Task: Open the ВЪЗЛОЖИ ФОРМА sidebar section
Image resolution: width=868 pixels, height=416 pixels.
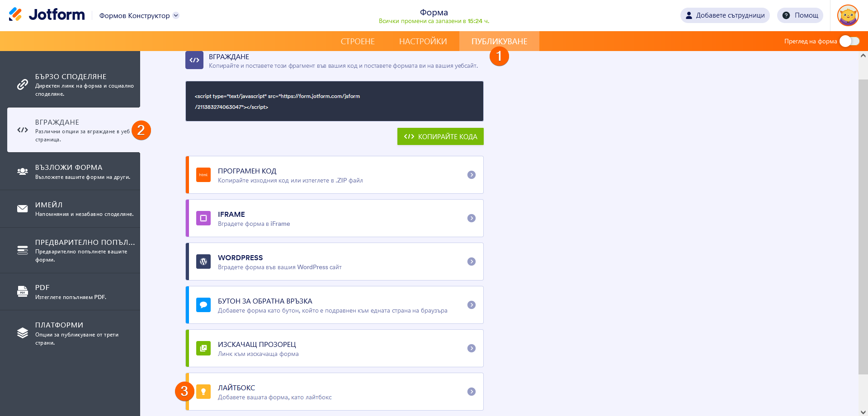Action: (x=70, y=171)
